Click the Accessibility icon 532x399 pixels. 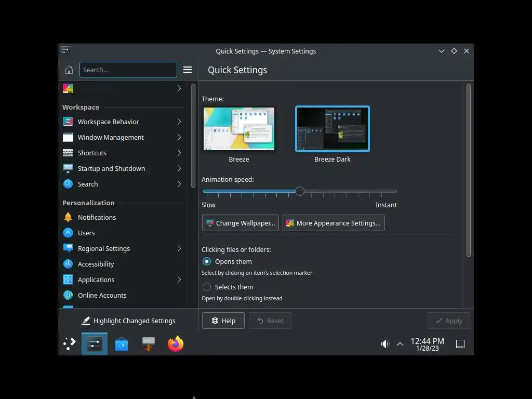point(68,264)
